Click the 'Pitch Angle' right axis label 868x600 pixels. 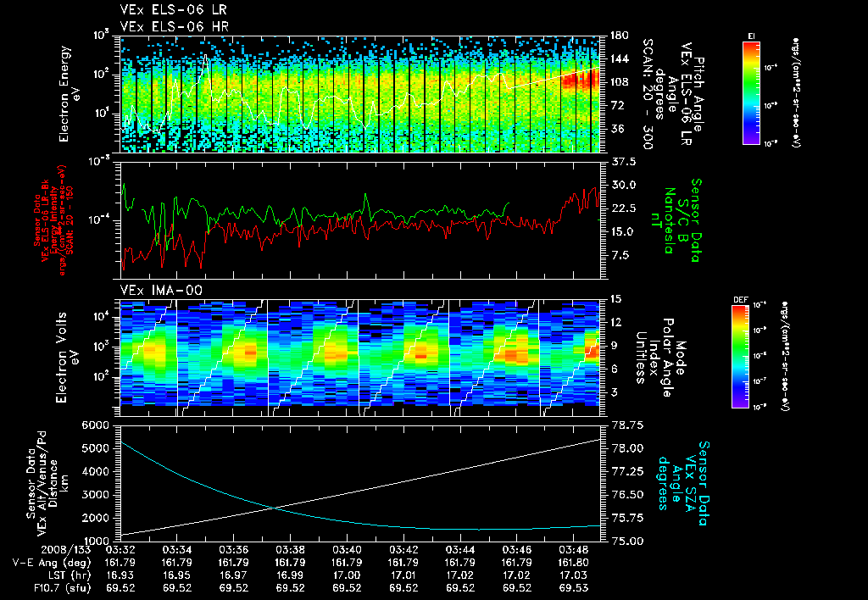tap(699, 94)
